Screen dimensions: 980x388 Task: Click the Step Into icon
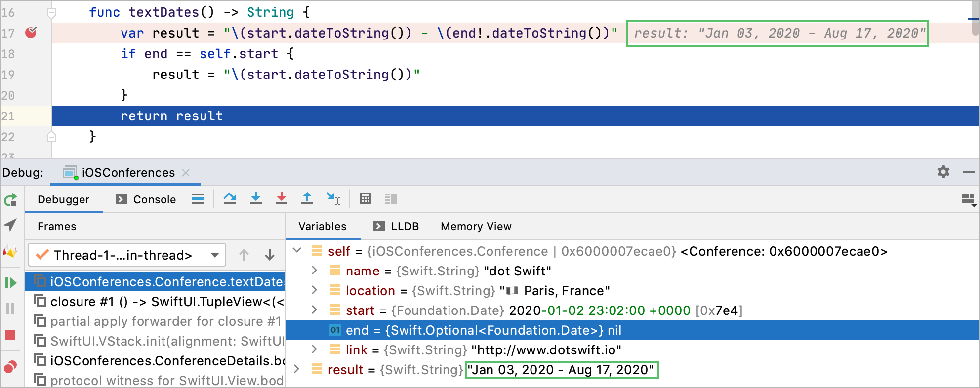[x=256, y=198]
